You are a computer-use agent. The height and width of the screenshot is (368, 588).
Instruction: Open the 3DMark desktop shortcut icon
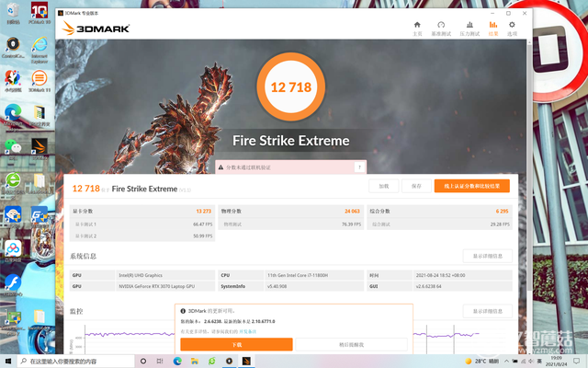(40, 149)
